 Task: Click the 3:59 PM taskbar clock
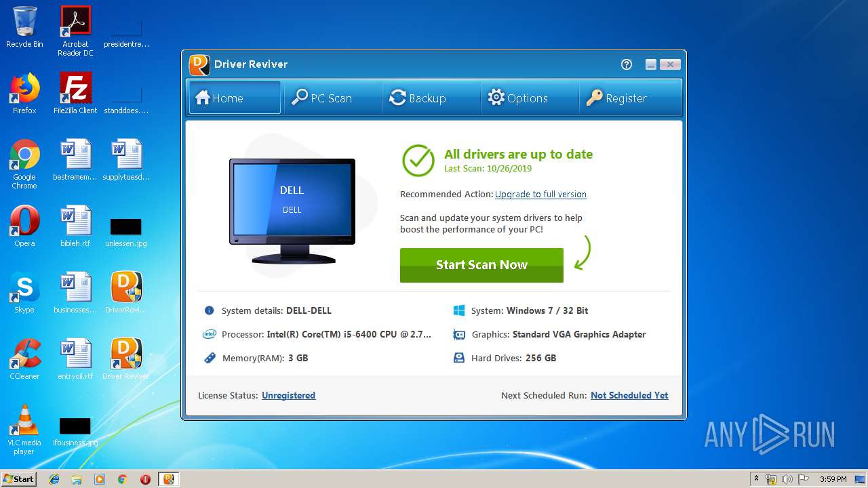tap(833, 479)
